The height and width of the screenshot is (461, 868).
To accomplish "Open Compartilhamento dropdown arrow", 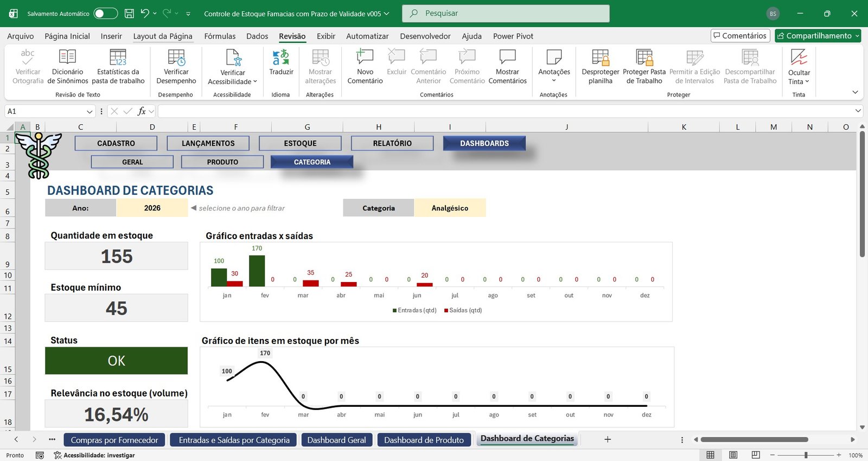I will click(857, 36).
